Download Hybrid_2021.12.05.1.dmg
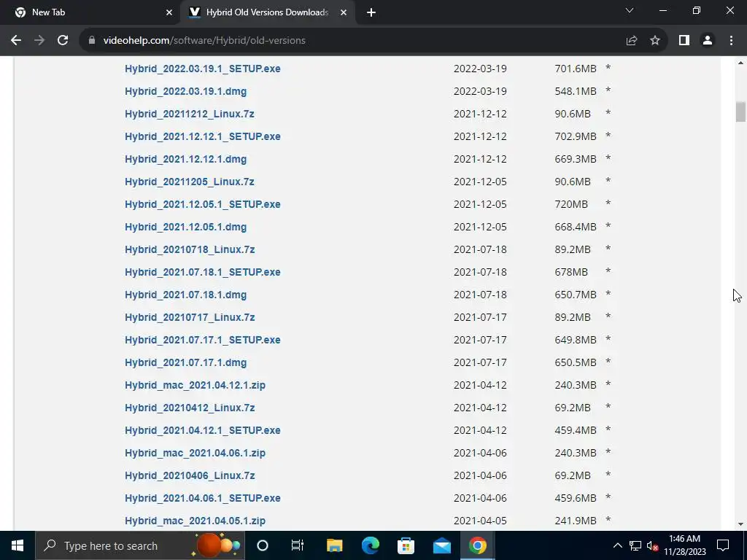This screenshot has height=560, width=747. point(185,227)
